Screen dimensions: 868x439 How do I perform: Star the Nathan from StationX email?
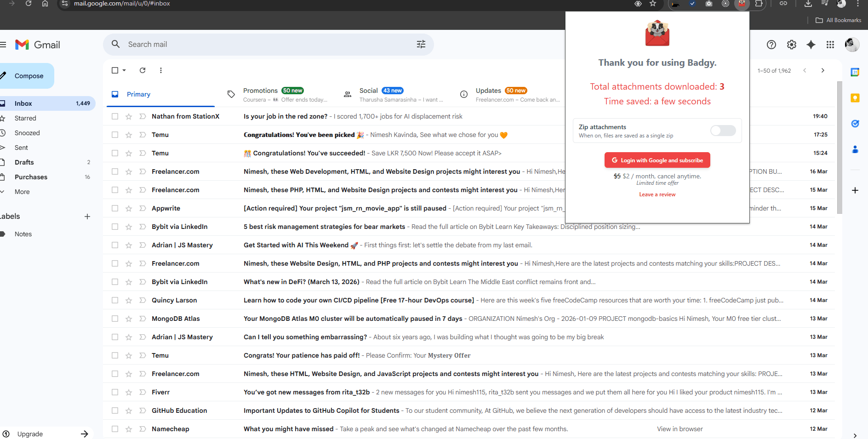pyautogui.click(x=129, y=116)
